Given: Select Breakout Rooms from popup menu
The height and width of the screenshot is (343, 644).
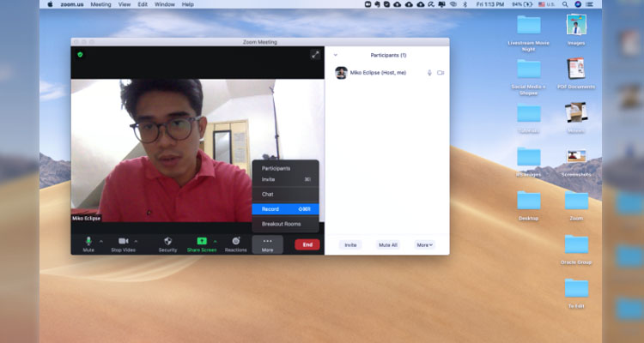Looking at the screenshot, I should click(285, 224).
